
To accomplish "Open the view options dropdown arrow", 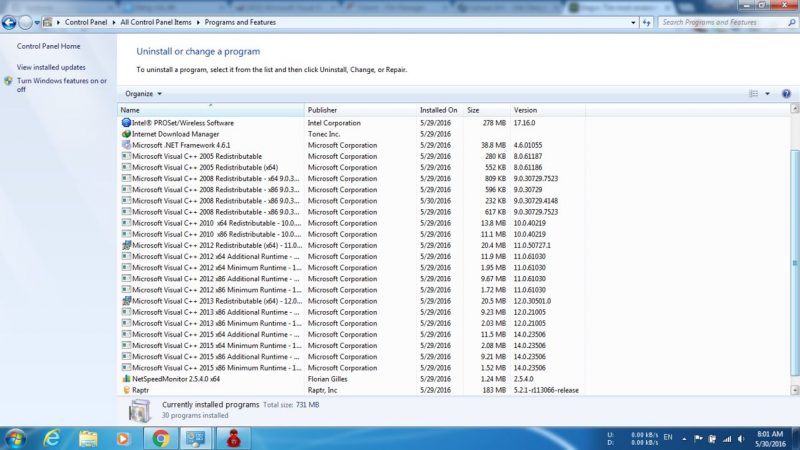I will 767,94.
